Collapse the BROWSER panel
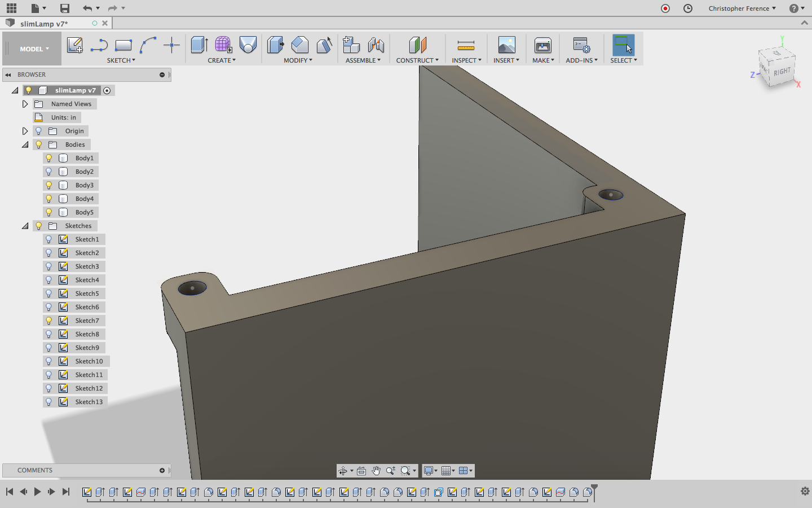Image resolution: width=812 pixels, height=508 pixels. coord(8,75)
